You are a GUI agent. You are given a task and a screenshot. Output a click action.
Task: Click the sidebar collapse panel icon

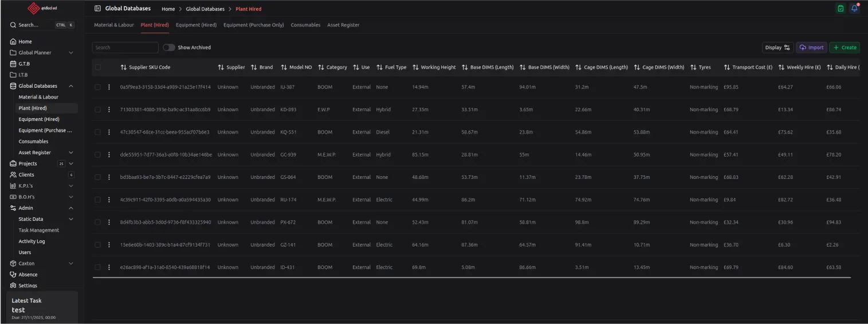point(97,9)
